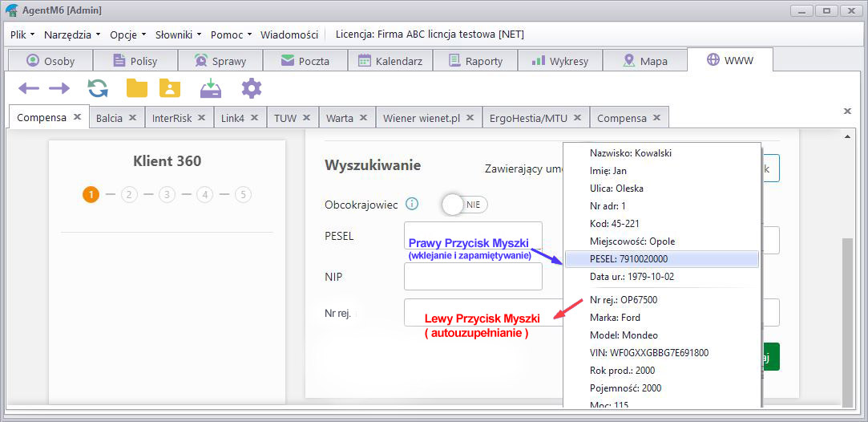868x422 pixels.
Task: Click the download tray icon
Action: pos(211,88)
